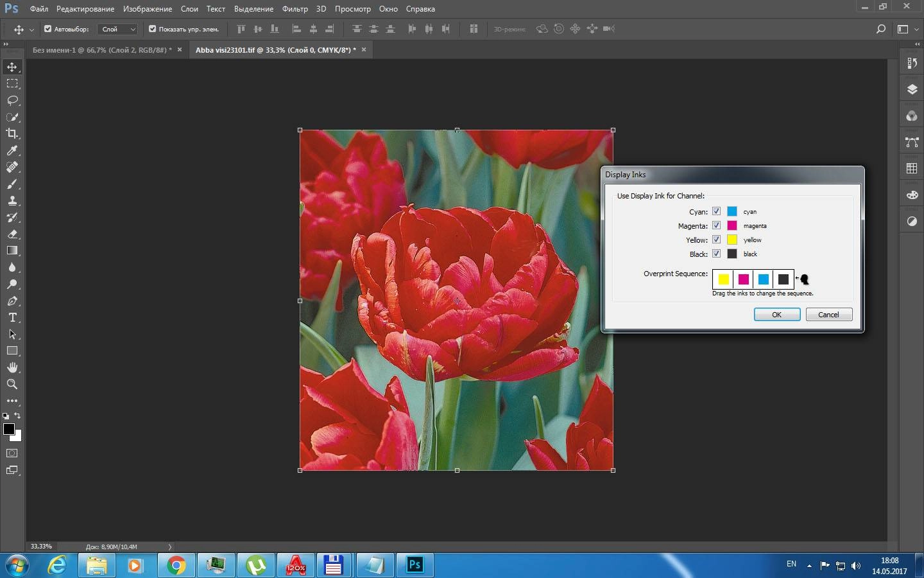Click the magenta display ink swatch
924x578 pixels.
tap(732, 225)
